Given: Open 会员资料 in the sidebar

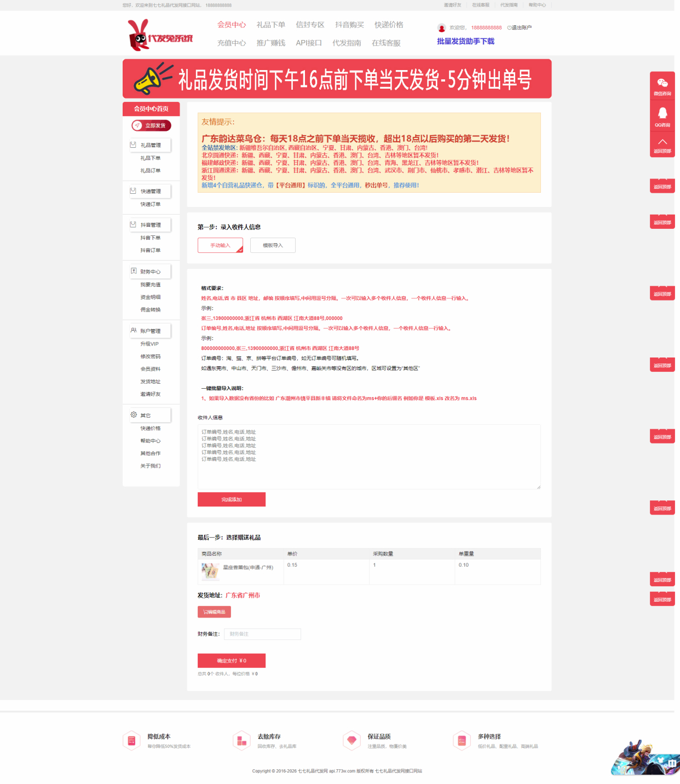Looking at the screenshot, I should [x=151, y=369].
